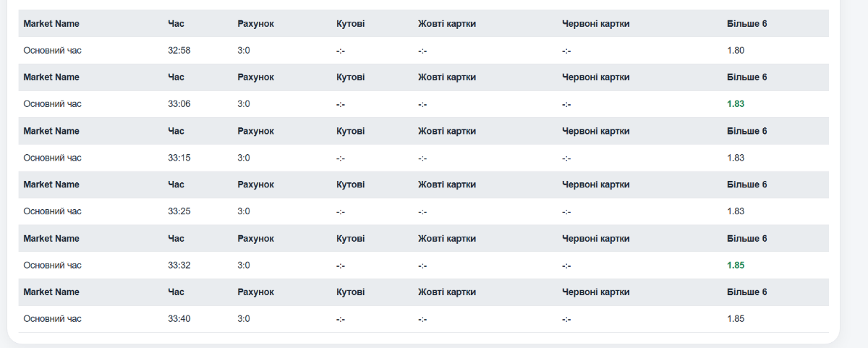The image size is (868, 348).
Task: Click the 33:40 time entry
Action: [179, 319]
